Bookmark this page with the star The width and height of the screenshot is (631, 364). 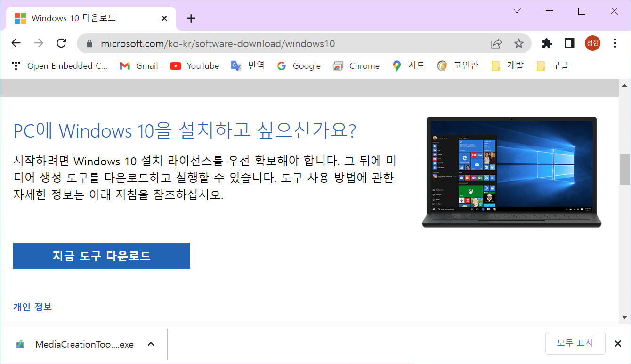(518, 44)
